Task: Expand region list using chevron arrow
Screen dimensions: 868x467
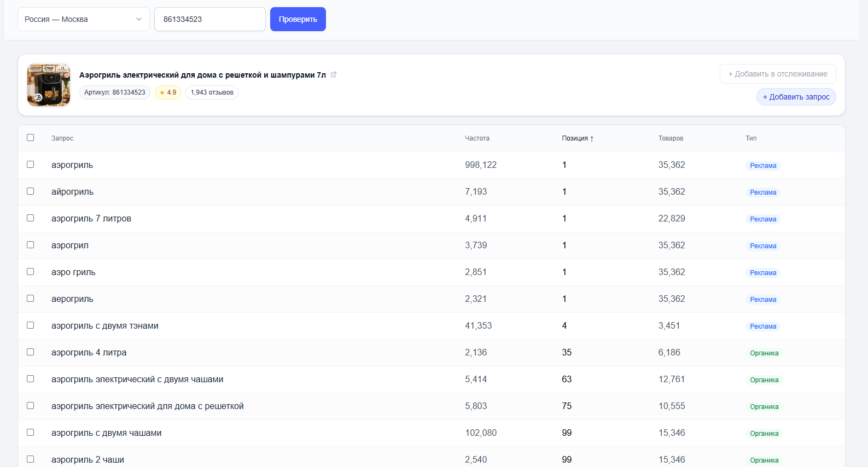Action: coord(139,19)
